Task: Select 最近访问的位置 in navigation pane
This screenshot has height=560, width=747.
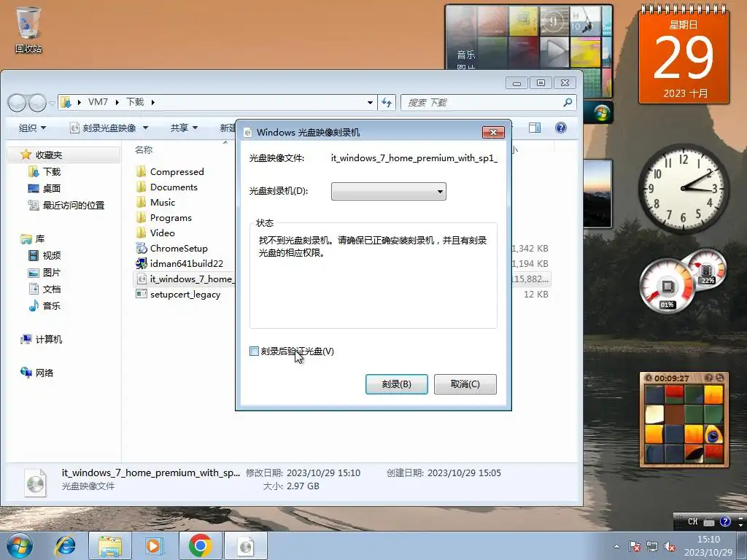Action: [x=66, y=205]
